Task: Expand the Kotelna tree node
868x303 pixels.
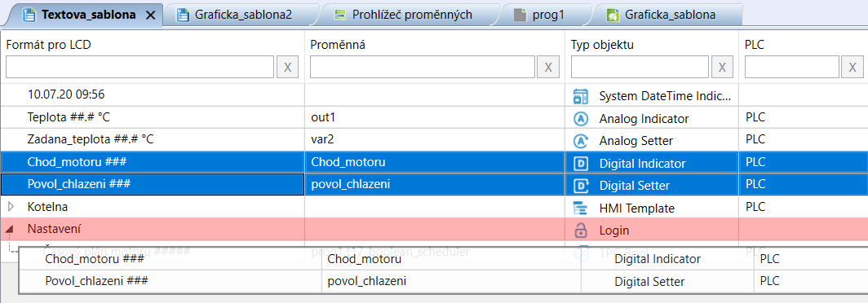Action: point(11,208)
